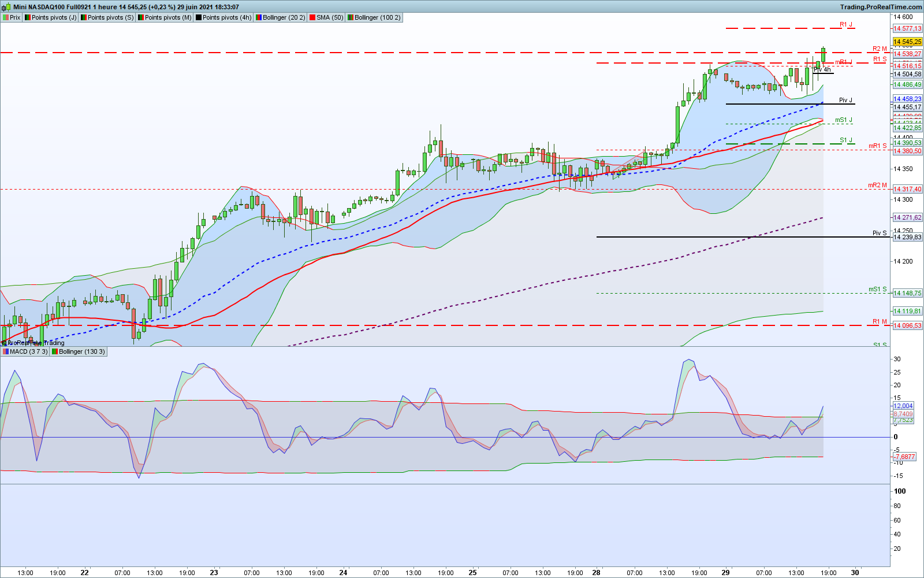Image resolution: width=924 pixels, height=578 pixels.
Task: Click the Piv 4h pivot label
Action: (822, 69)
